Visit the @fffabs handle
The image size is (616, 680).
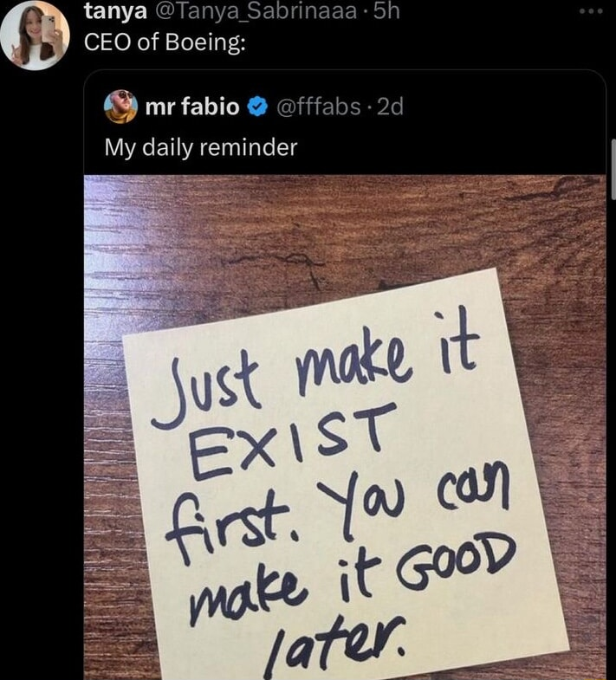[319, 107]
